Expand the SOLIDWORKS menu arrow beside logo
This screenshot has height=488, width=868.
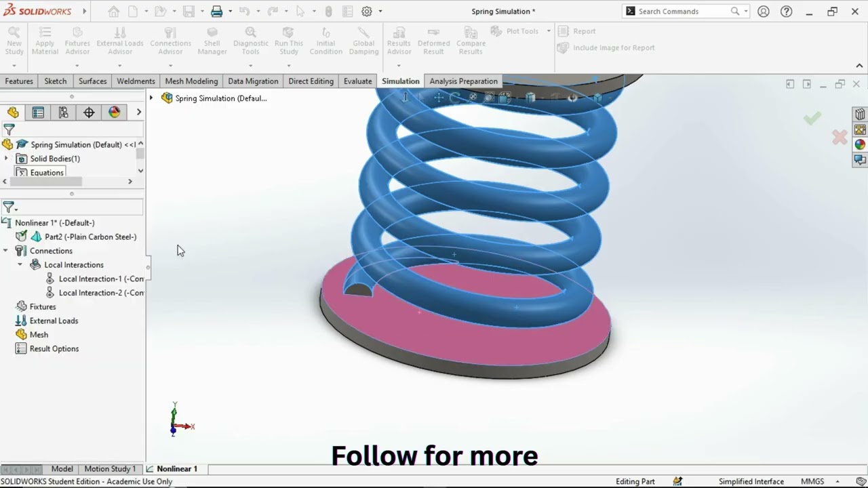click(x=85, y=12)
